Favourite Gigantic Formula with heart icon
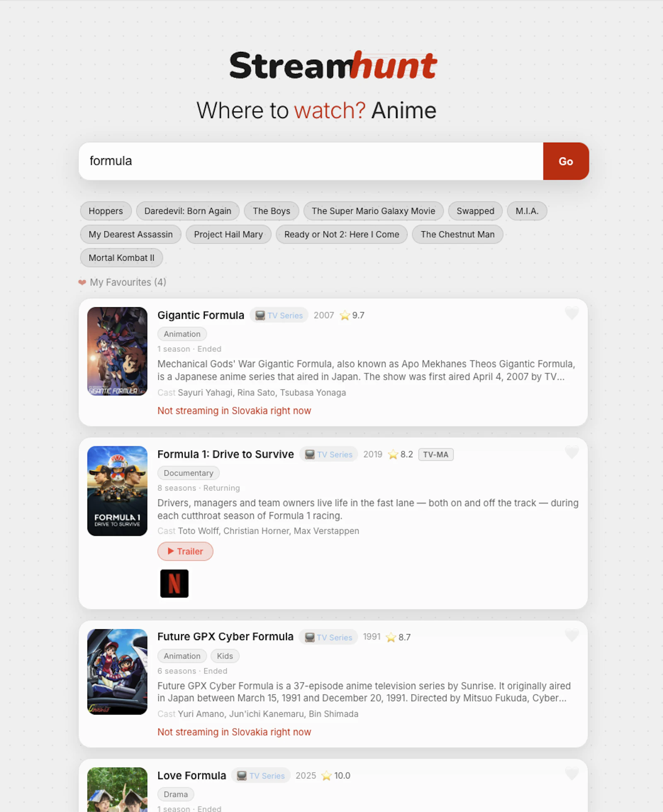Image resolution: width=663 pixels, height=812 pixels. (x=572, y=313)
